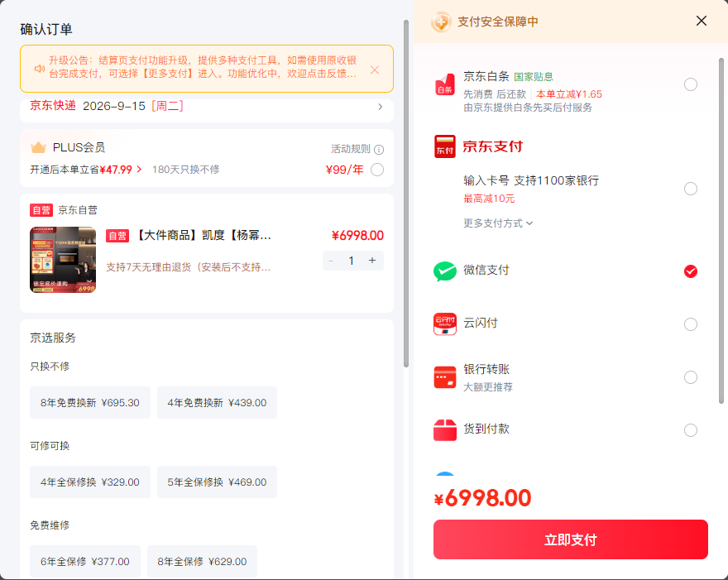Click 立即支付 pay button
Image resolution: width=728 pixels, height=580 pixels.
[570, 539]
